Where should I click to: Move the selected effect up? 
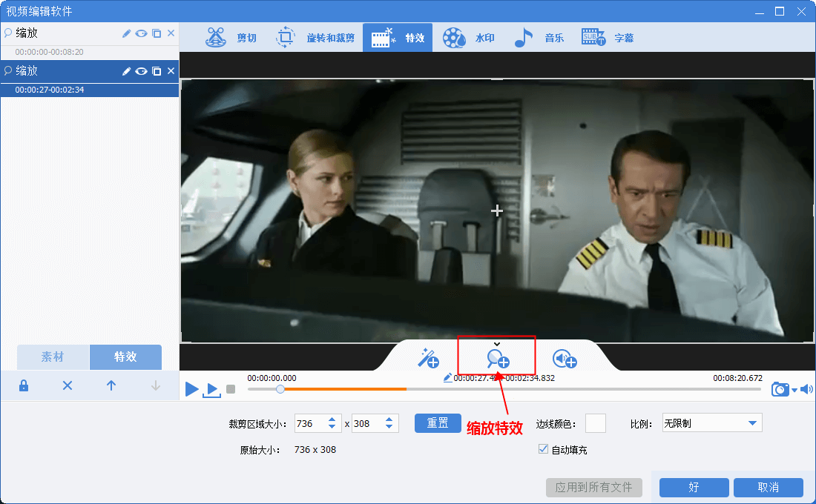point(111,386)
